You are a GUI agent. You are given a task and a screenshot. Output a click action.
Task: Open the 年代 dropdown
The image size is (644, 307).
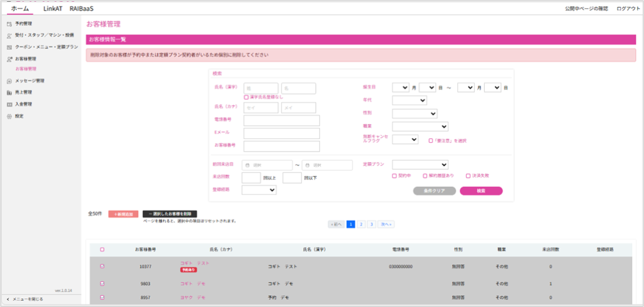click(x=409, y=100)
